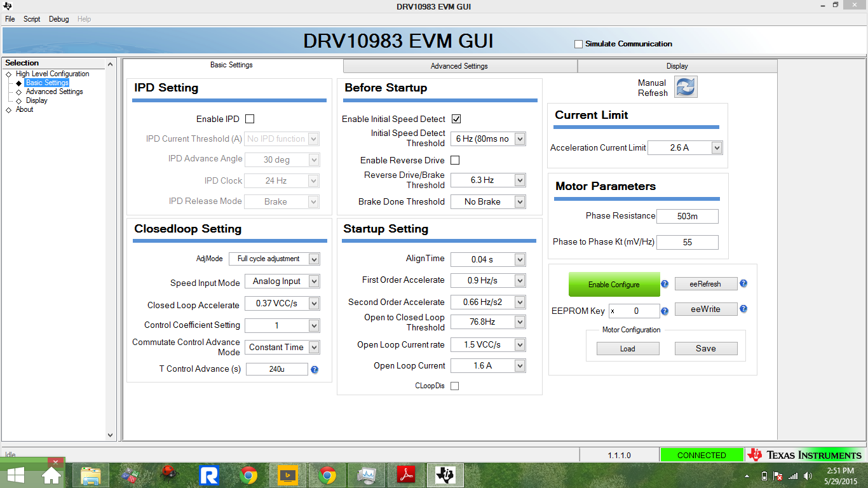Click eeRefresh button
Viewport: 868px width, 488px height.
705,284
